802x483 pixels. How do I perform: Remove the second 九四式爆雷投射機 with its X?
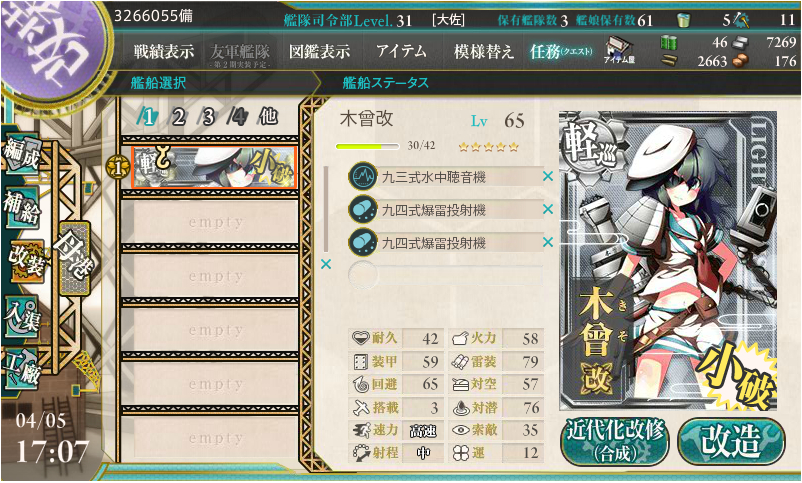pyautogui.click(x=548, y=242)
